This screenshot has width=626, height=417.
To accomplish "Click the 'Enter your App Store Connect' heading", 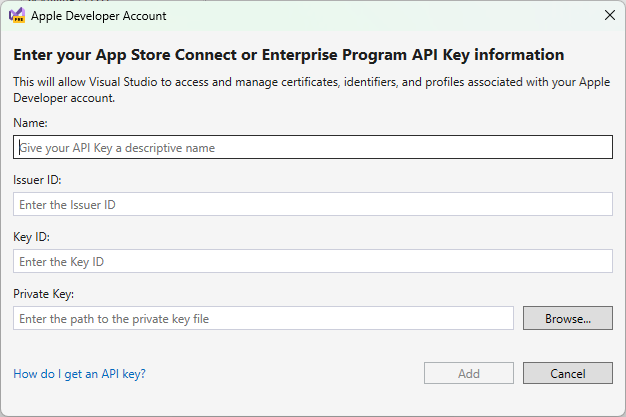I will [289, 55].
